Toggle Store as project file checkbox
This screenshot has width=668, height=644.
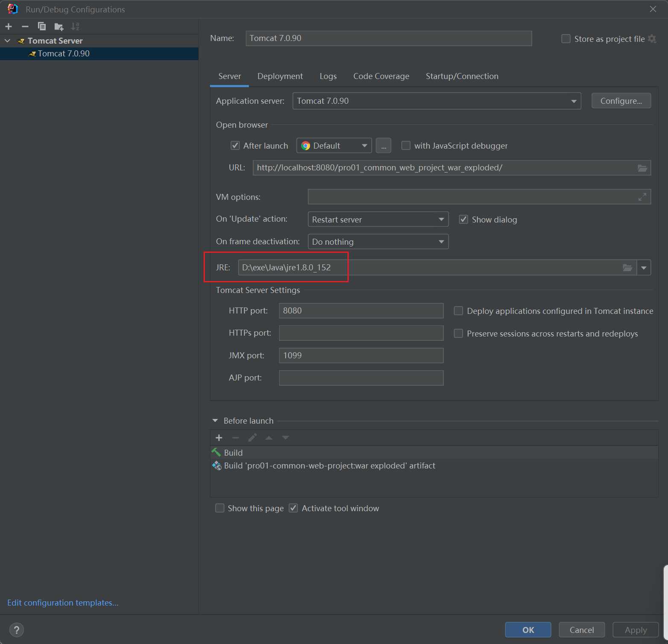[x=566, y=39]
